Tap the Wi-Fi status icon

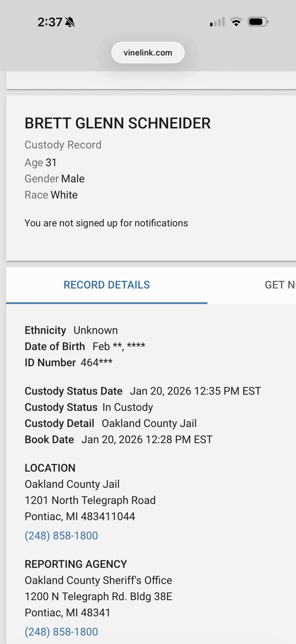(x=236, y=22)
